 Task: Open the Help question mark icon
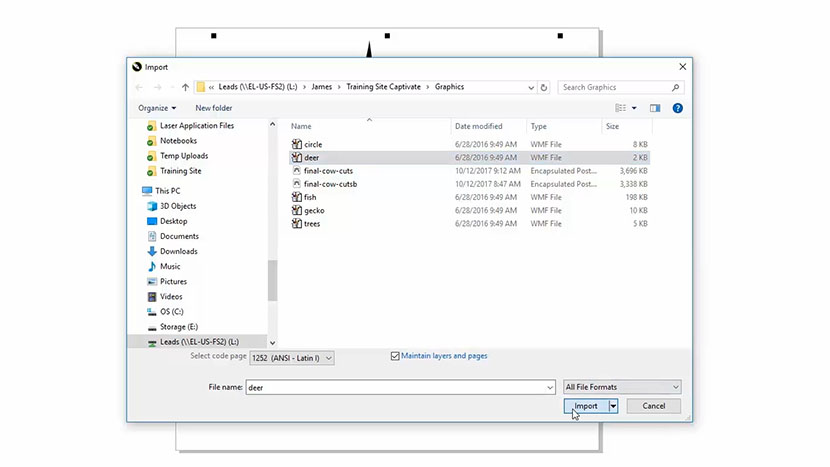679,108
